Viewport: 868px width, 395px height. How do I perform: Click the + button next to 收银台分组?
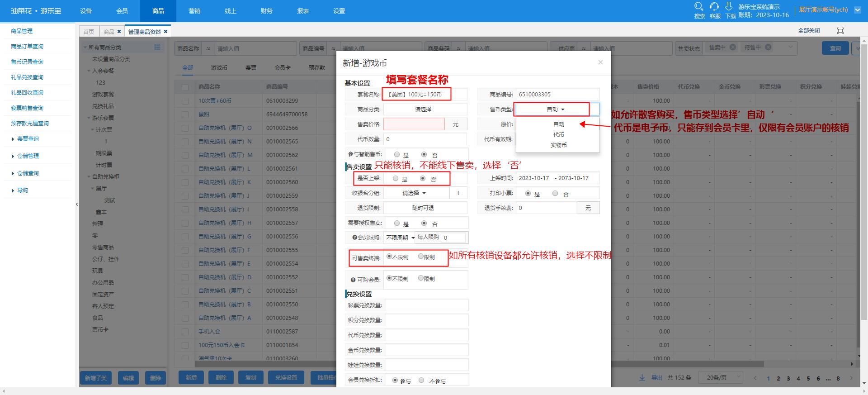point(458,193)
